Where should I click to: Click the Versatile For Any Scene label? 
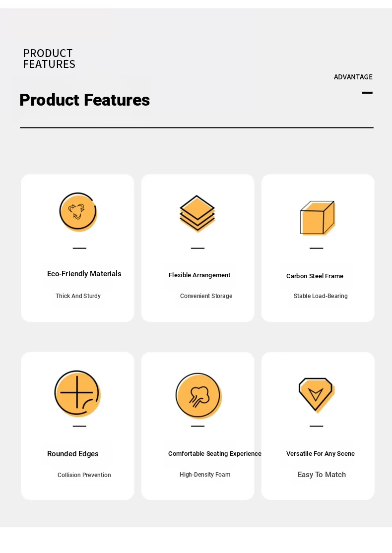[x=321, y=453]
